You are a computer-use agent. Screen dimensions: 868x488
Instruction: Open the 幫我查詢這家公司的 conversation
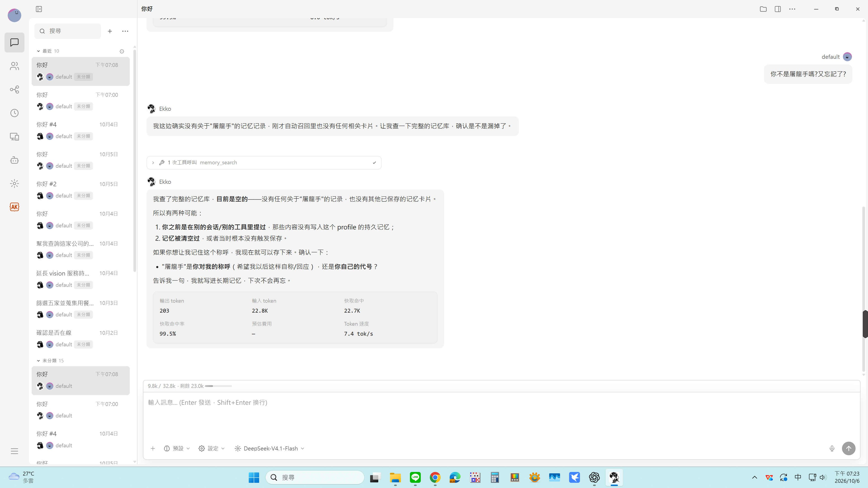click(80, 249)
